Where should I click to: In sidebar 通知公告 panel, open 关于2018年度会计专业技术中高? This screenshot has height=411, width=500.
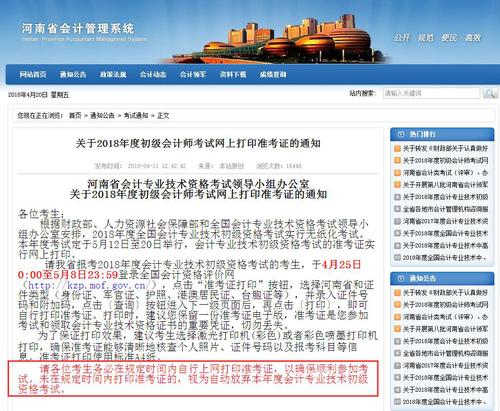click(x=445, y=390)
